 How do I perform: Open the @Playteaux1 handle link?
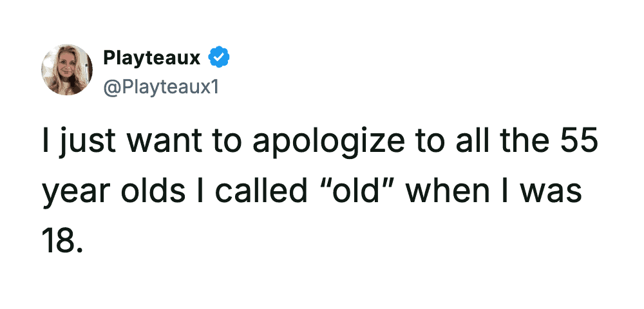(161, 86)
